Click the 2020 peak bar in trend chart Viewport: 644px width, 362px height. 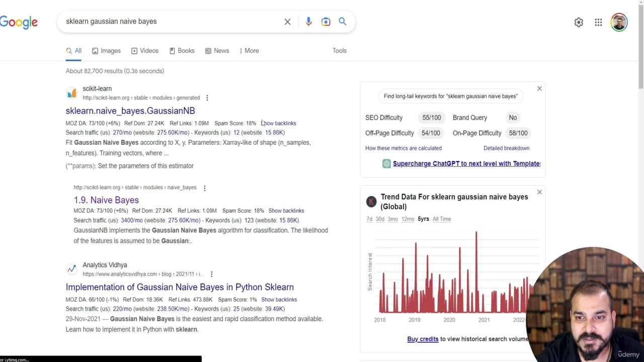point(476,272)
